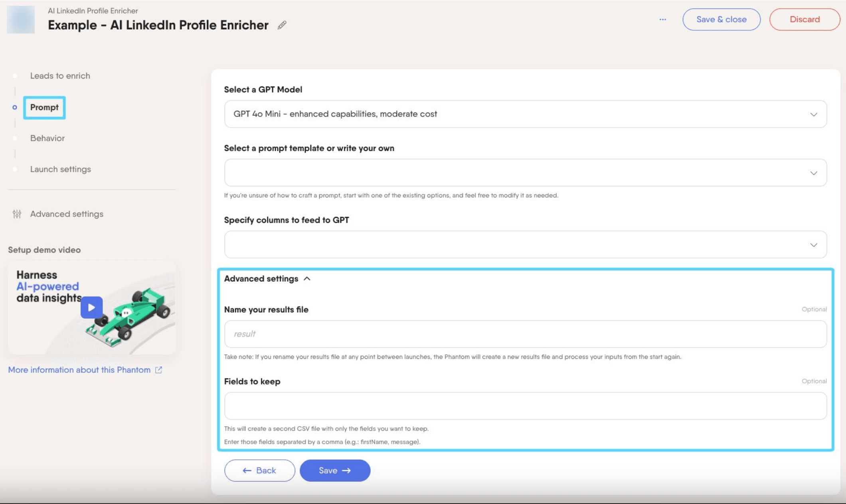This screenshot has height=504, width=846.
Task: Go to the Behavior step
Action: (47, 138)
